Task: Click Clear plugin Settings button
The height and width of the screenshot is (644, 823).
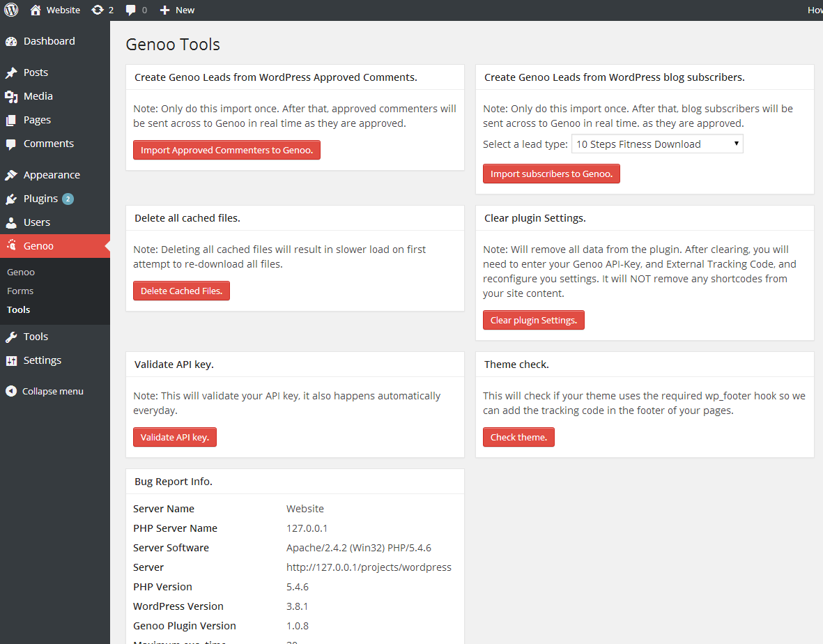Action: 533,320
